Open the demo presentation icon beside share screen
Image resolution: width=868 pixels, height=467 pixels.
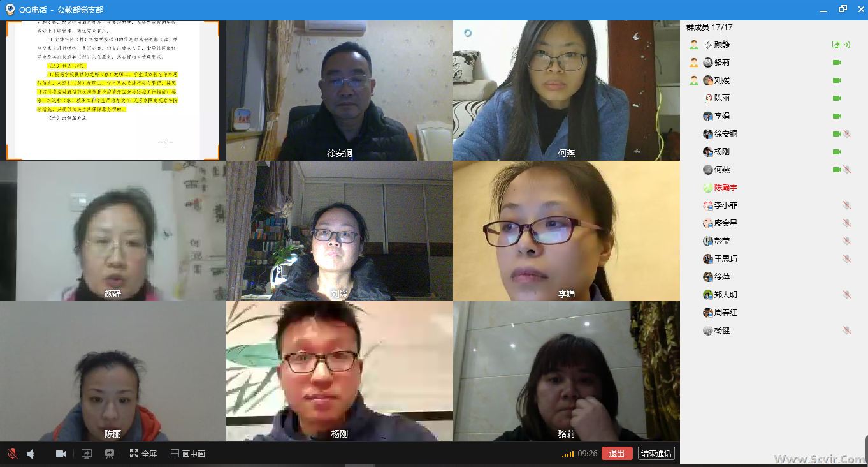tap(110, 454)
